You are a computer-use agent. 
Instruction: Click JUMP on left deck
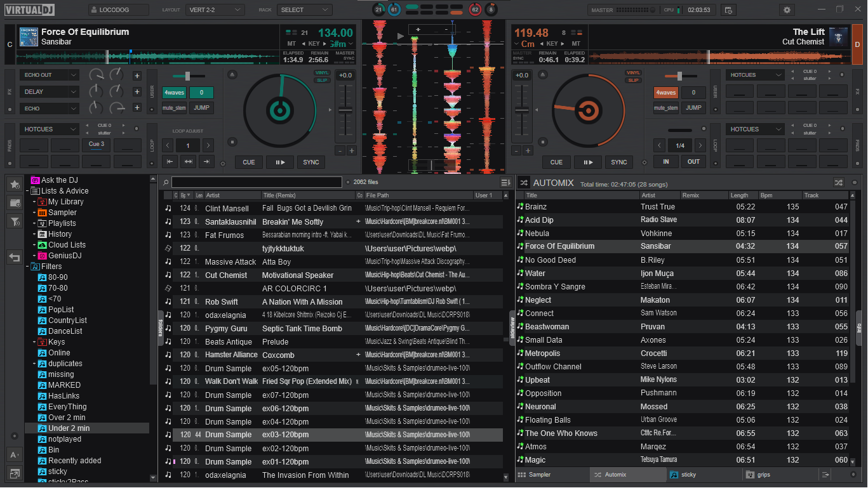(x=202, y=108)
